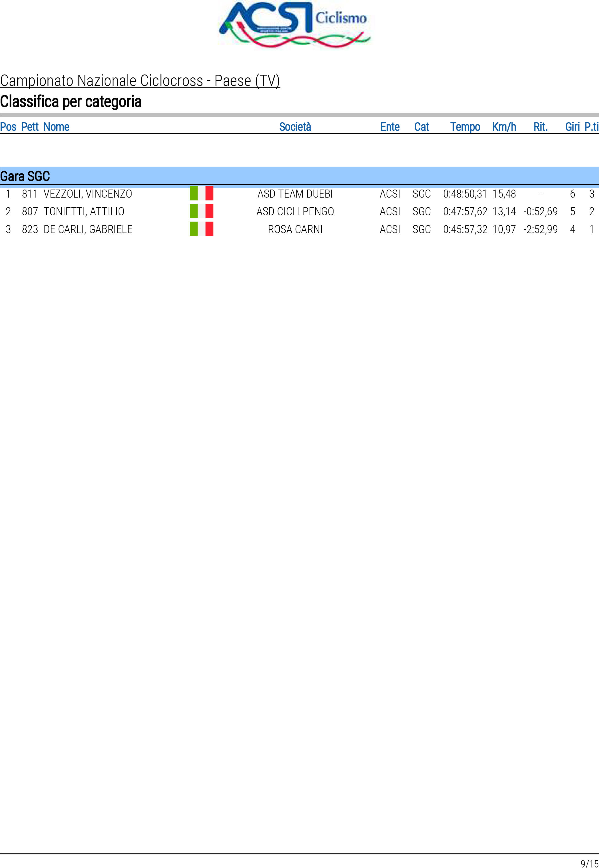The image size is (599, 868).
Task: Click speed value 13,14
Action: click(x=505, y=212)
